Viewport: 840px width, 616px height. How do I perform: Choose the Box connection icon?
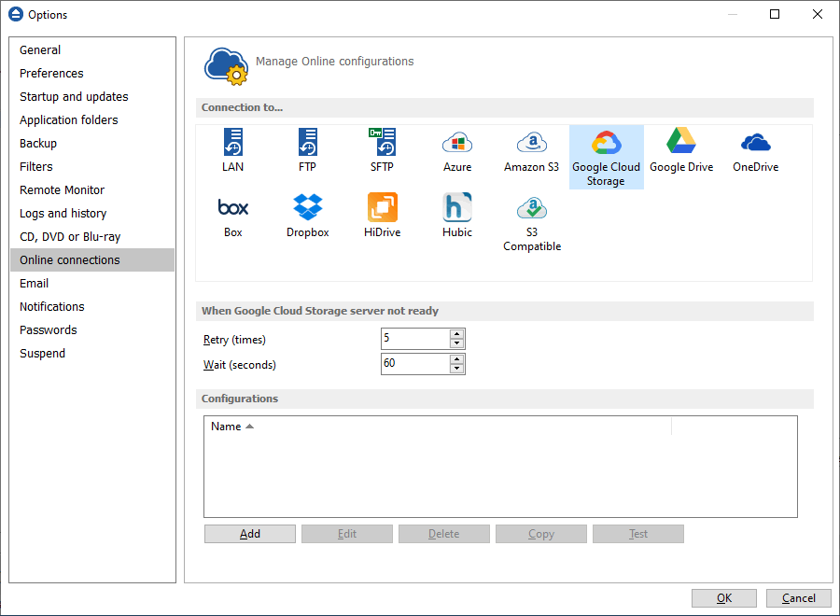coord(233,216)
